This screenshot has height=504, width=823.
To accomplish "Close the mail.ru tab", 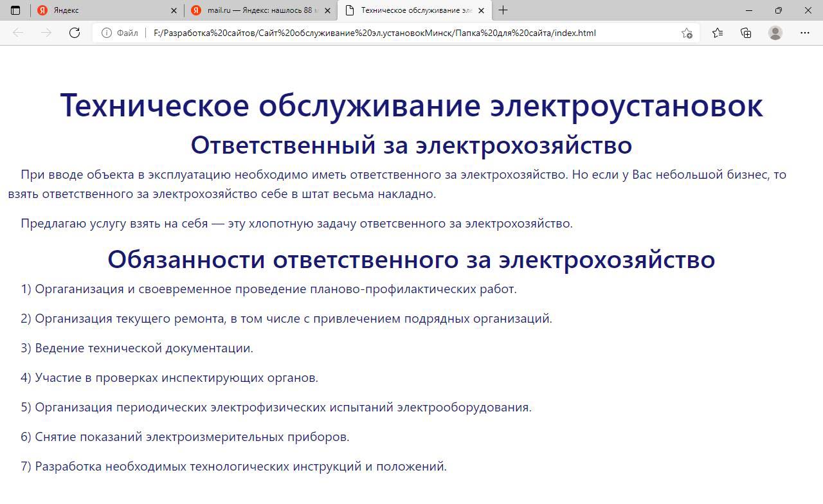I will pos(328,10).
